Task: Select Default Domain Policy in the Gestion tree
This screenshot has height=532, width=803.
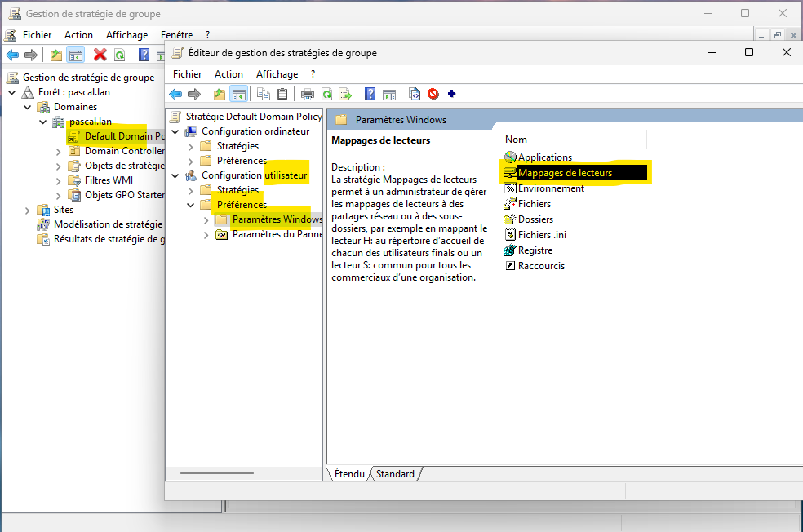Action: [116, 136]
